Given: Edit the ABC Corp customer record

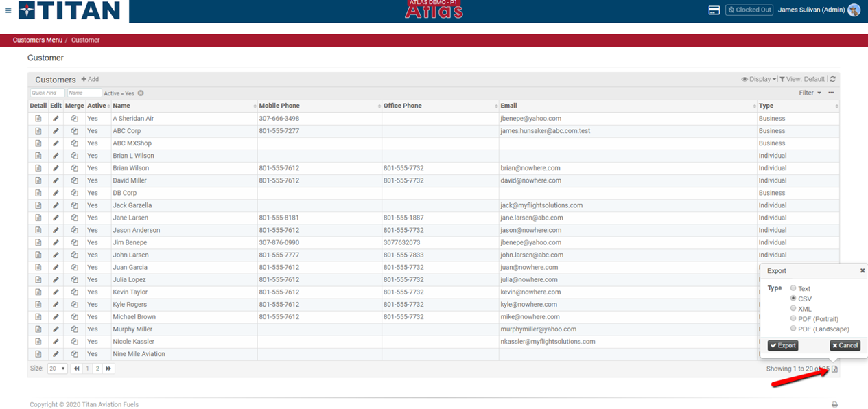Looking at the screenshot, I should coord(56,131).
